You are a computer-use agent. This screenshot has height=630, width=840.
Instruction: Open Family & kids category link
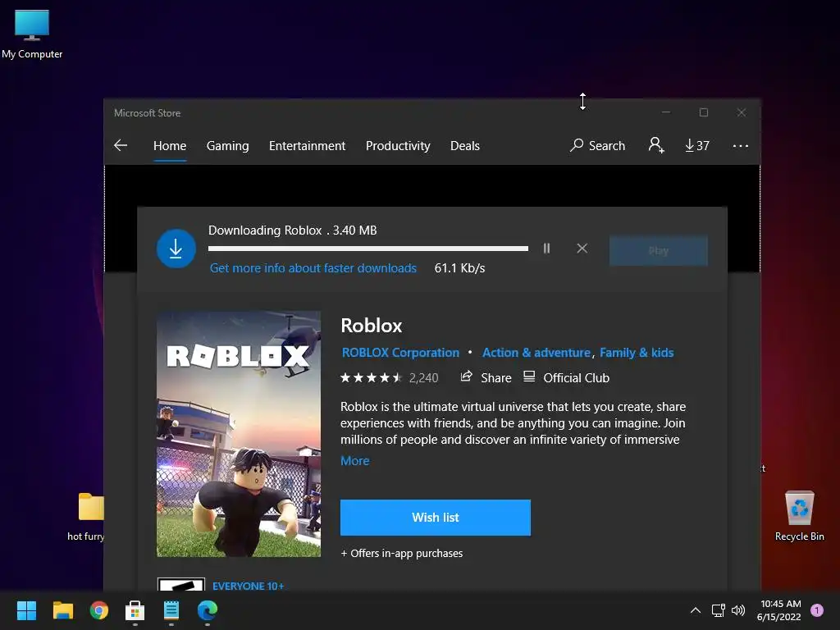pos(637,353)
